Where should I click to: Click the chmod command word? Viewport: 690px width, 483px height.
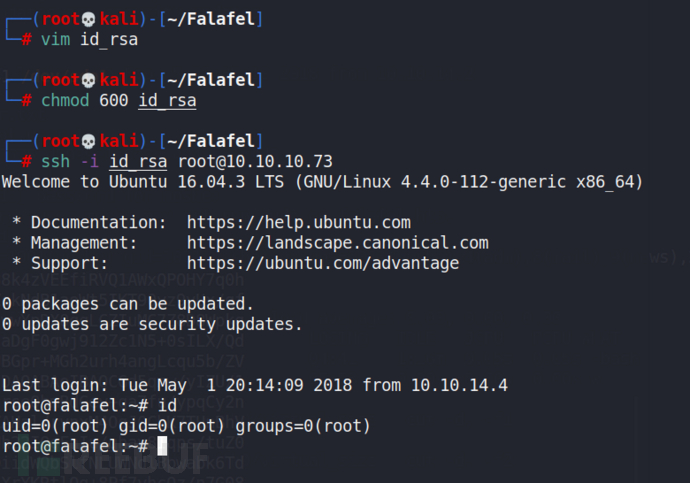pos(65,101)
